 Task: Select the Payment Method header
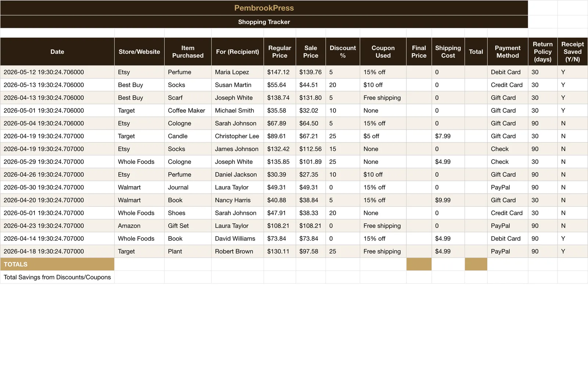coord(508,52)
